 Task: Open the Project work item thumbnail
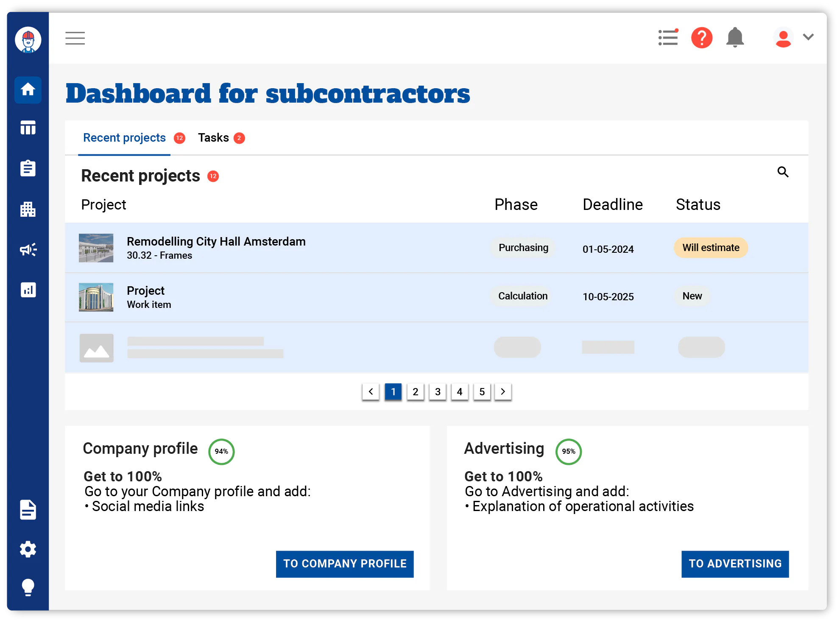96,297
